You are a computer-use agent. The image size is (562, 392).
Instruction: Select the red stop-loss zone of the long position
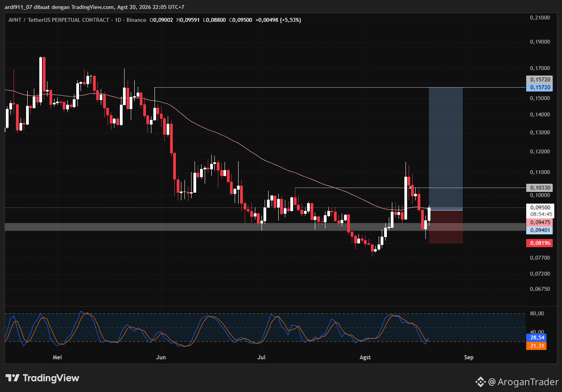[446, 227]
